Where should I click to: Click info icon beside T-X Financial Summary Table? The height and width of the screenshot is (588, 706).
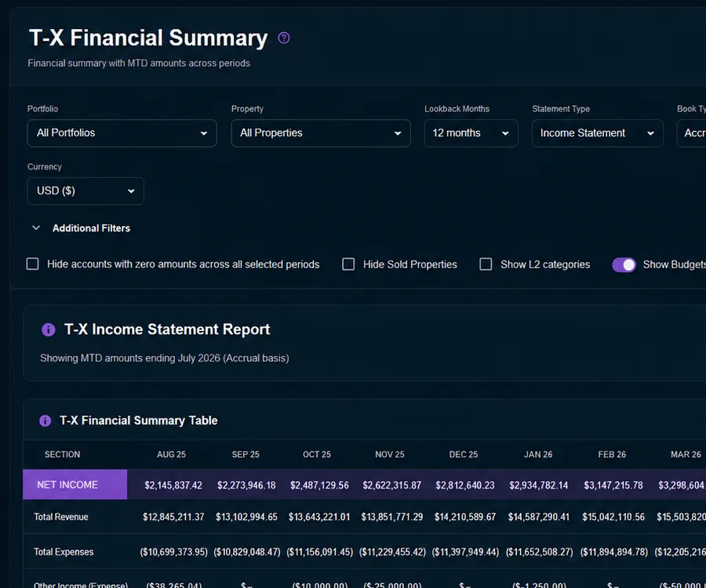[45, 421]
